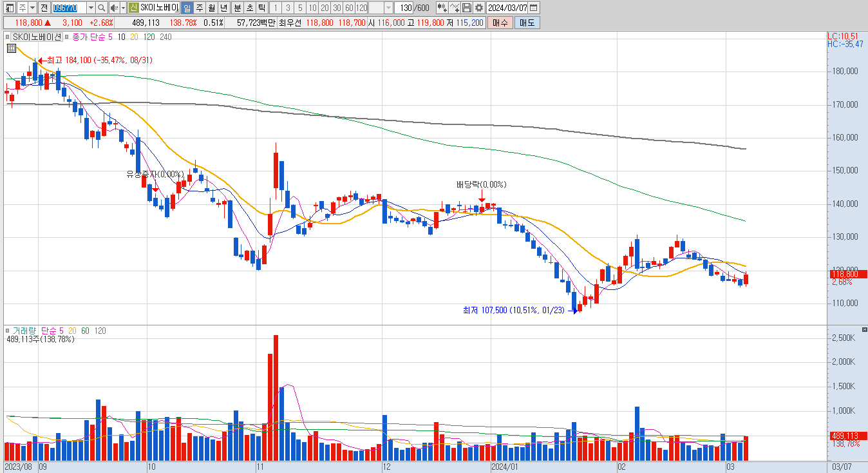This screenshot has height=473, width=868.
Task: Click the small square before SK이노베이션 legend
Action: coord(9,37)
